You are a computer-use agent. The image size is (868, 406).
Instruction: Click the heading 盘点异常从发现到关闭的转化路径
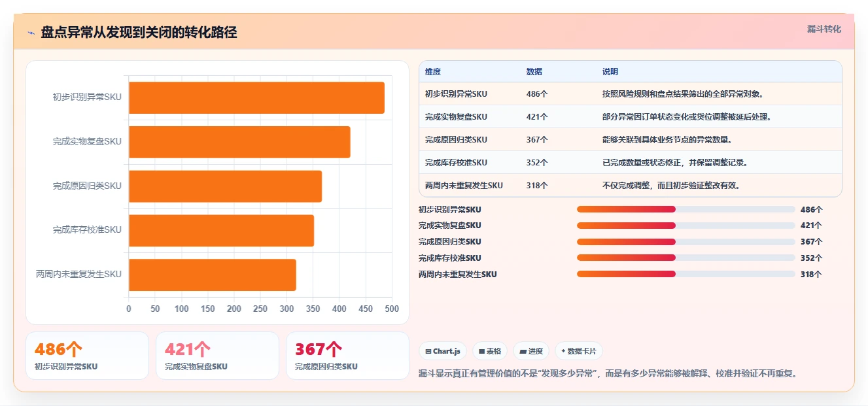(x=139, y=33)
